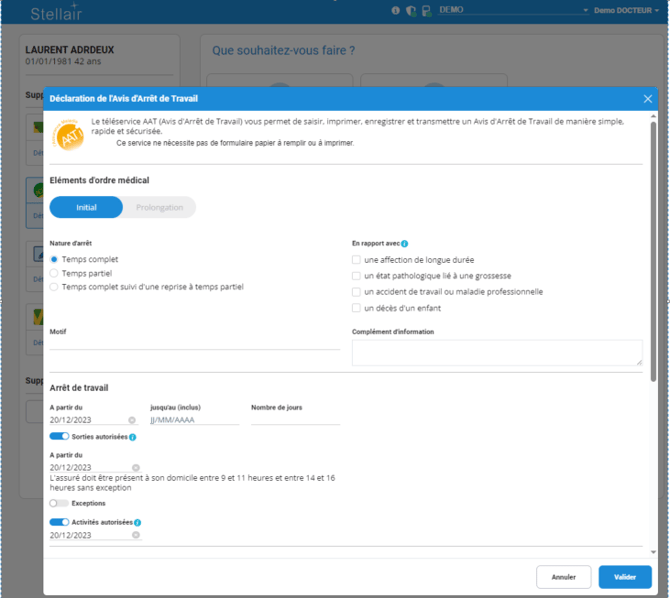The width and height of the screenshot is (670, 598).
Task: Clear the Activités autorisées date field
Action: click(x=136, y=535)
